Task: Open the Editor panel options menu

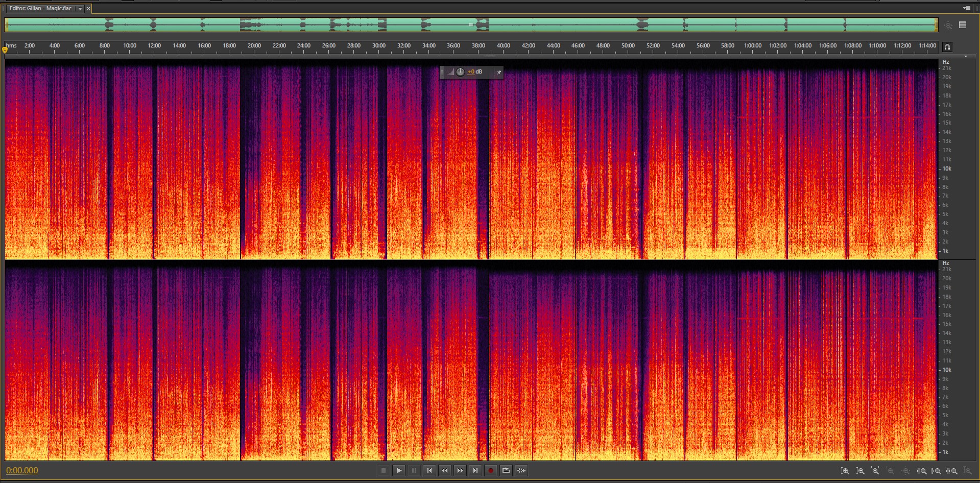Action: (x=966, y=8)
